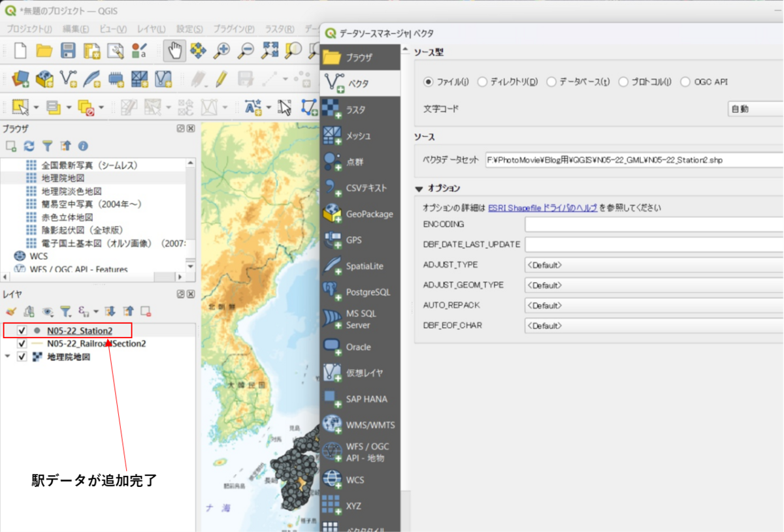This screenshot has width=784, height=532.
Task: Open the Style Manager icon
Action: click(139, 50)
